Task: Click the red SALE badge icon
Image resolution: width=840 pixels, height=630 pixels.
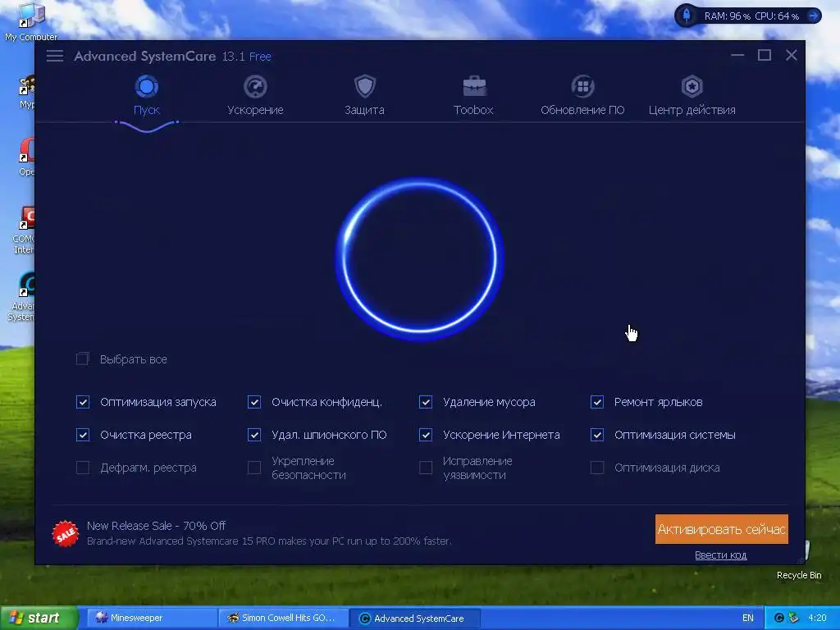Action: (x=66, y=533)
